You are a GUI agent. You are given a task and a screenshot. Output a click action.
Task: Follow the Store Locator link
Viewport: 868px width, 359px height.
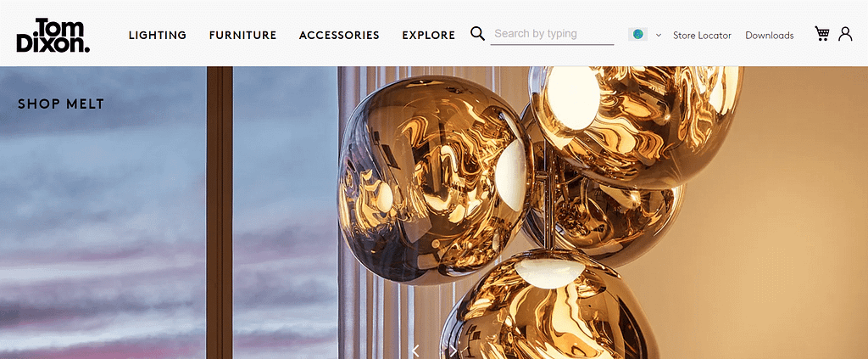(702, 36)
